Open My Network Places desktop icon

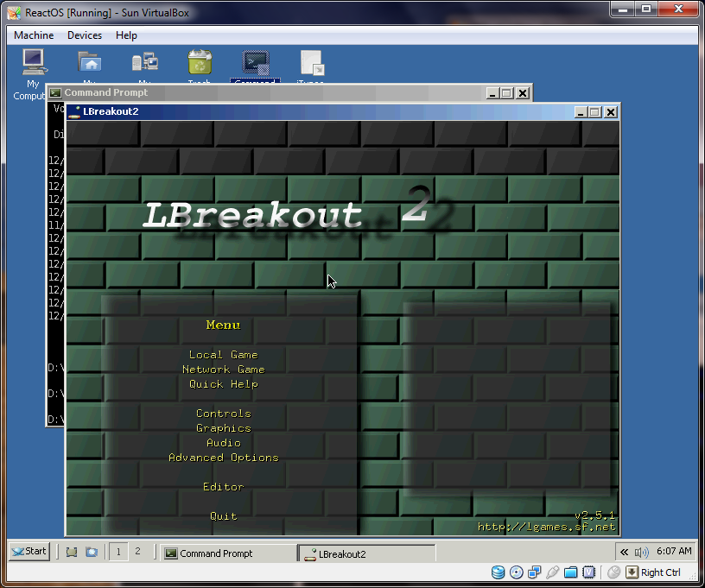[x=144, y=63]
